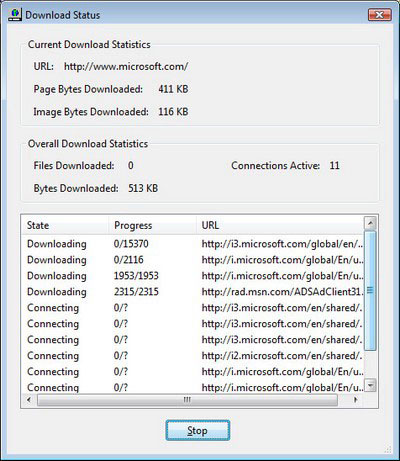Viewport: 400px width, 461px height.
Task: Sort by the URL column header
Action: click(x=280, y=225)
